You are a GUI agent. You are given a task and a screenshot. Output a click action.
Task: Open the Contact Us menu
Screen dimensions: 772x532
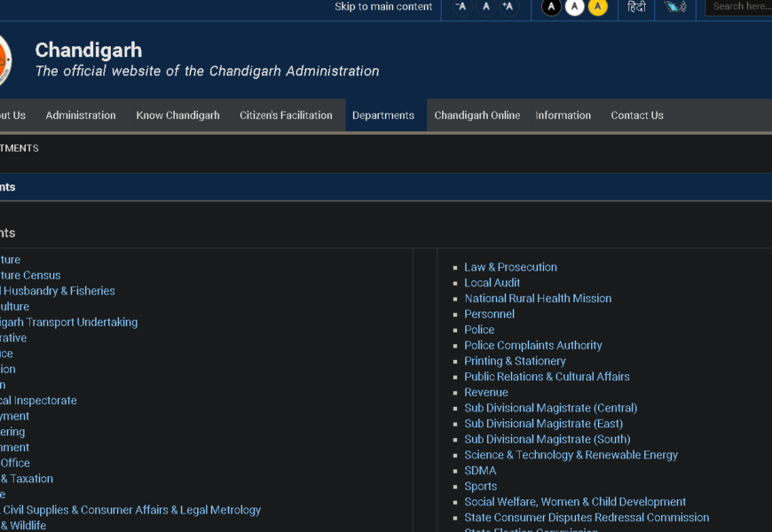[x=636, y=115]
